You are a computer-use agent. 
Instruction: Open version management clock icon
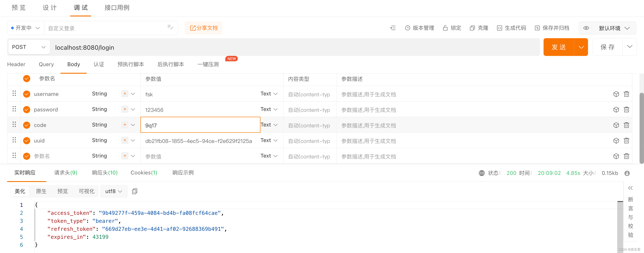click(x=408, y=28)
